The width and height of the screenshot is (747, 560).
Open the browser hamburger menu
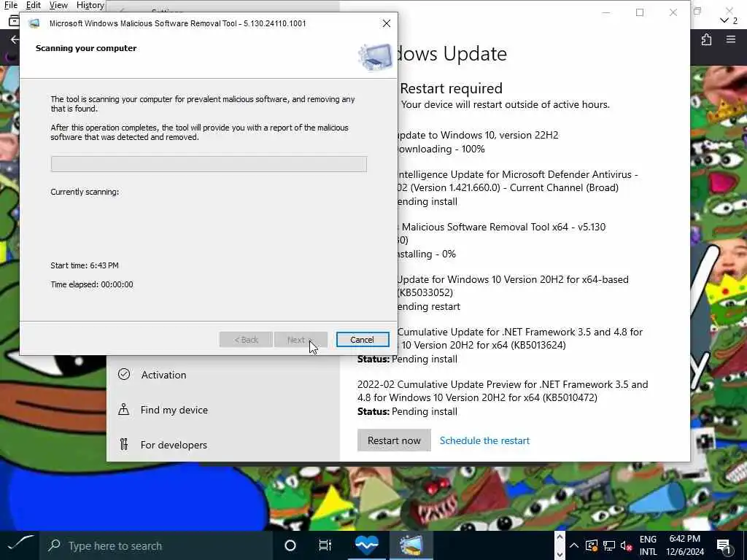point(731,39)
